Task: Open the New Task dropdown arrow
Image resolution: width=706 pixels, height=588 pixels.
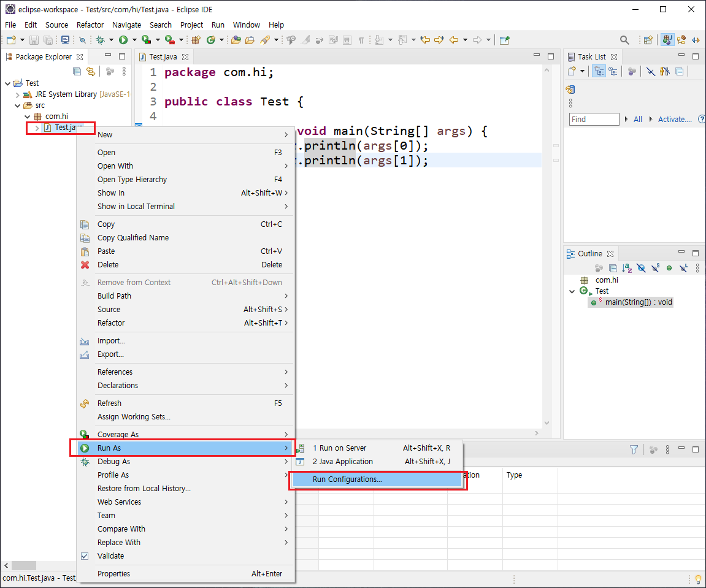Action: click(x=582, y=71)
